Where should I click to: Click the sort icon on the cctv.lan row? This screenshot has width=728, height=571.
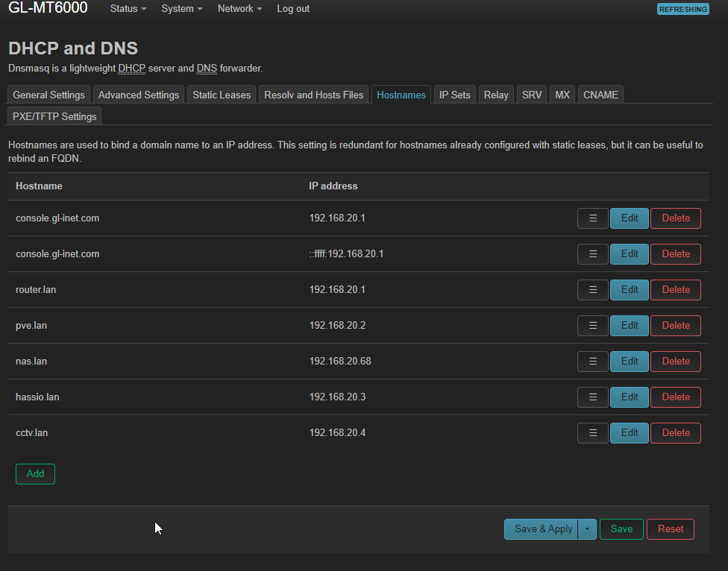(592, 433)
